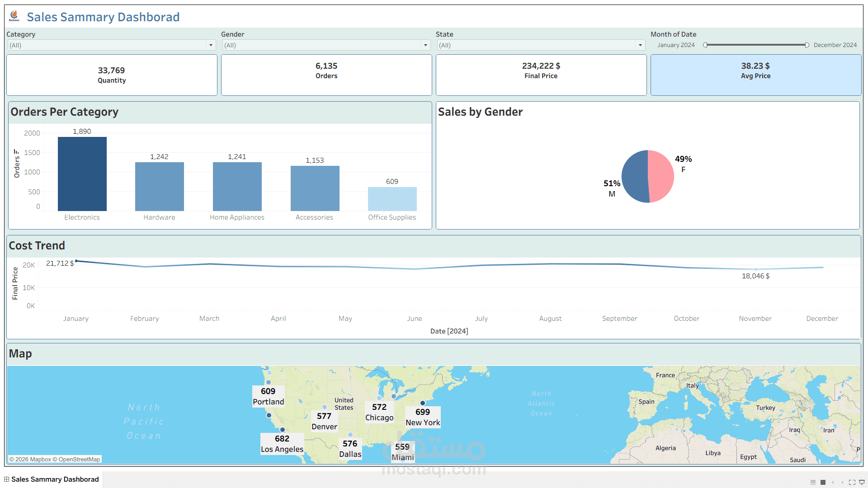Select the Electronics bar
The image size is (868, 488).
82,174
